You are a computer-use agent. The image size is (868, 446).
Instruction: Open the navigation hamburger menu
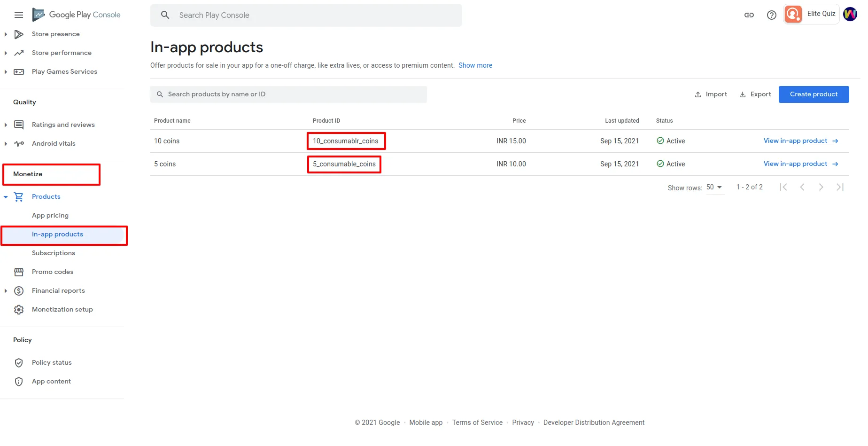[19, 15]
